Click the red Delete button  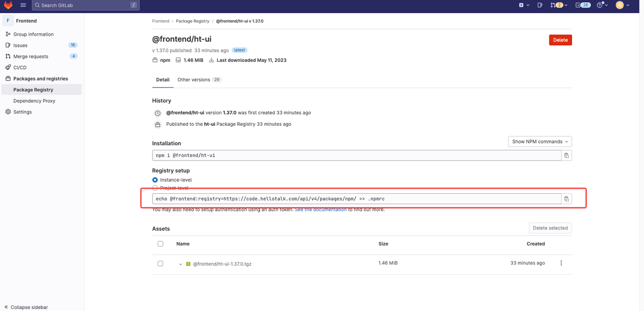pos(560,40)
